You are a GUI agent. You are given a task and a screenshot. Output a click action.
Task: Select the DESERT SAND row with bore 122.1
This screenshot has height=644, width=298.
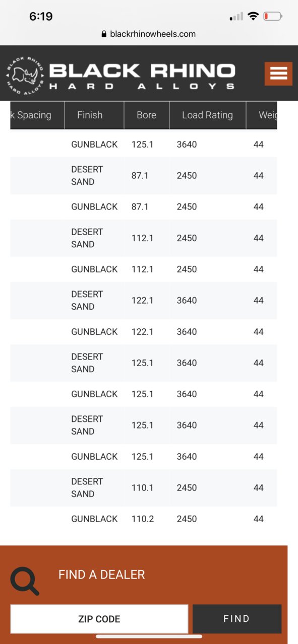(x=144, y=301)
